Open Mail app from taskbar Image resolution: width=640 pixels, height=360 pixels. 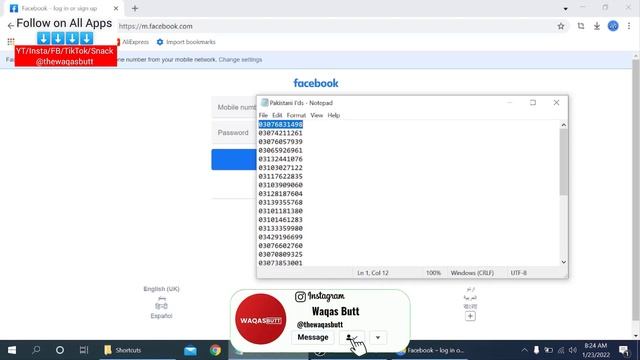190,350
